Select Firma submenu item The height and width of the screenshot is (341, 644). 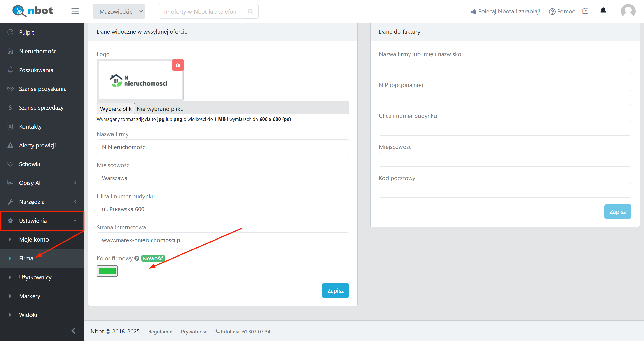pos(42,258)
